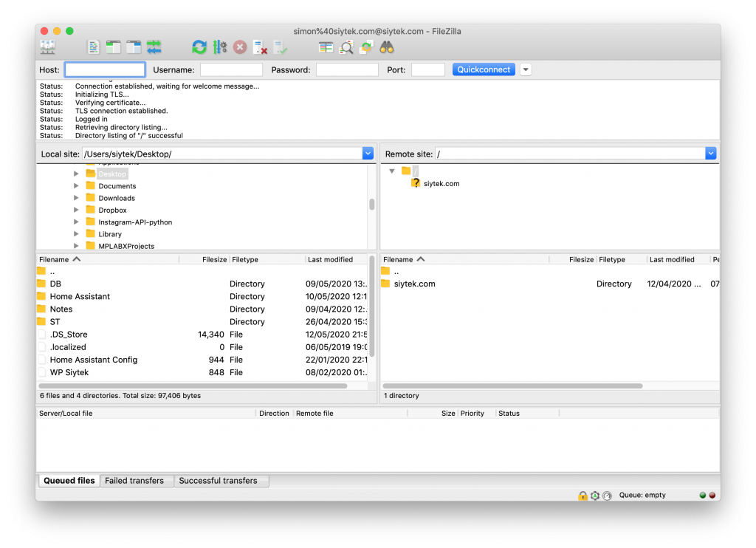This screenshot has height=548, width=756.
Task: Sort local files by Last modified column
Action: coord(337,259)
